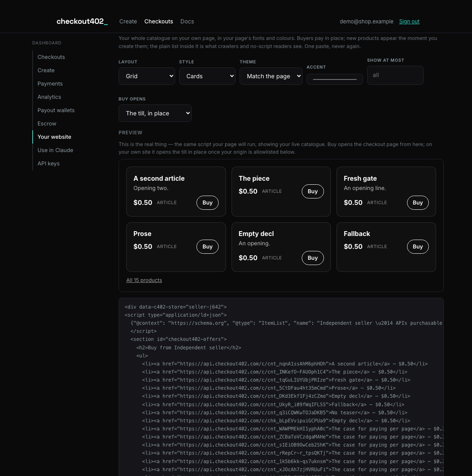Click the PREVIEW section heading
The image size is (472, 476).
coord(131,133)
